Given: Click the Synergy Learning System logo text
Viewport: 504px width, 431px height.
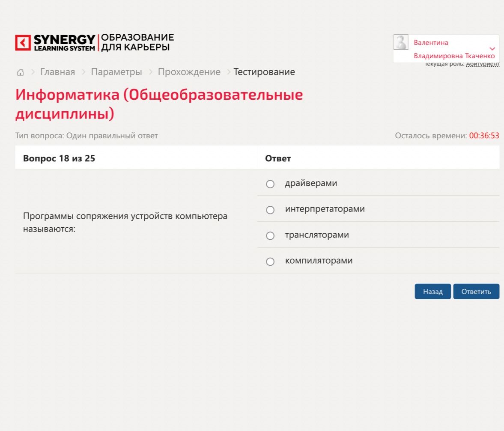Looking at the screenshot, I should point(64,43).
